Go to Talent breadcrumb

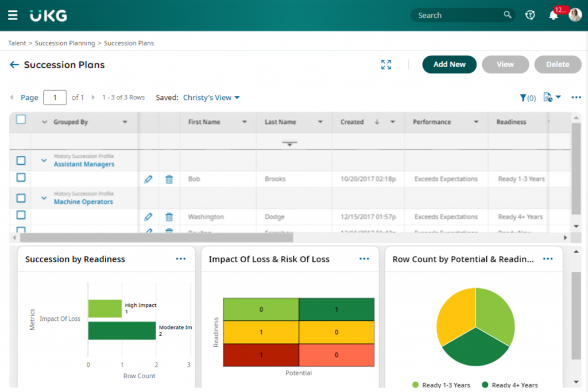[17, 43]
